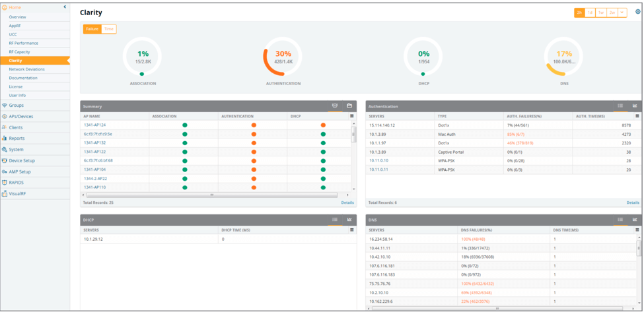Set the time range to 1d
This screenshot has height=314, width=644.
[590, 13]
